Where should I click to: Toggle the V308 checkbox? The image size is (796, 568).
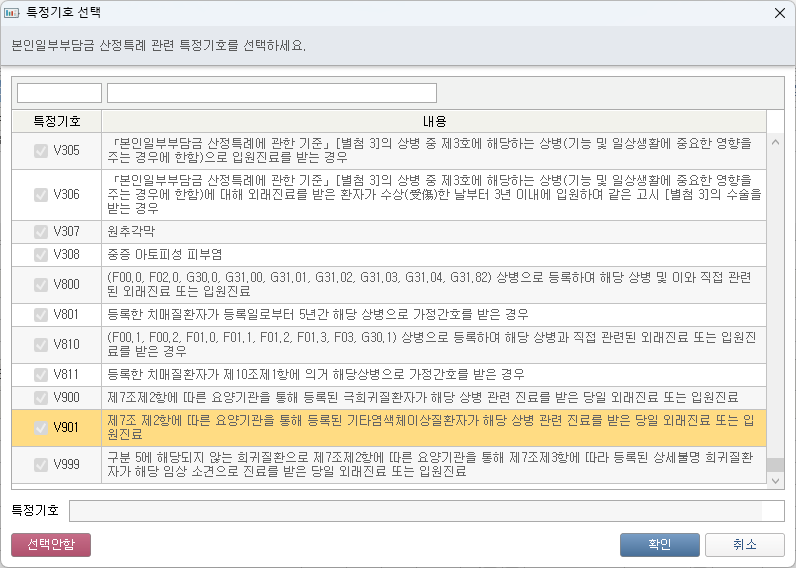(41, 254)
